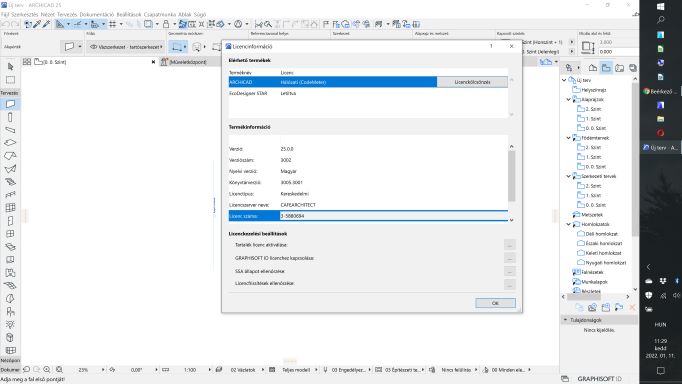
Task: Select the Beam tool in the toolbox
Action: [10, 130]
